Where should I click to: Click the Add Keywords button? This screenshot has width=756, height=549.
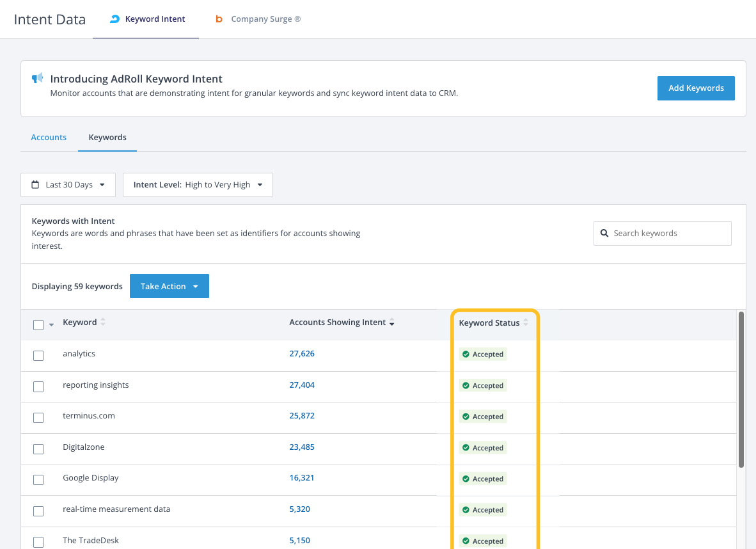click(x=695, y=88)
